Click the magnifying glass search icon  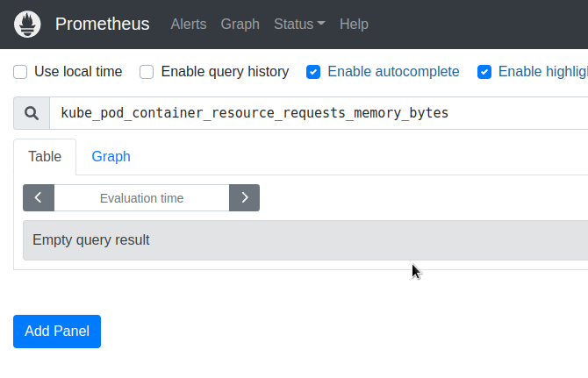click(32, 113)
